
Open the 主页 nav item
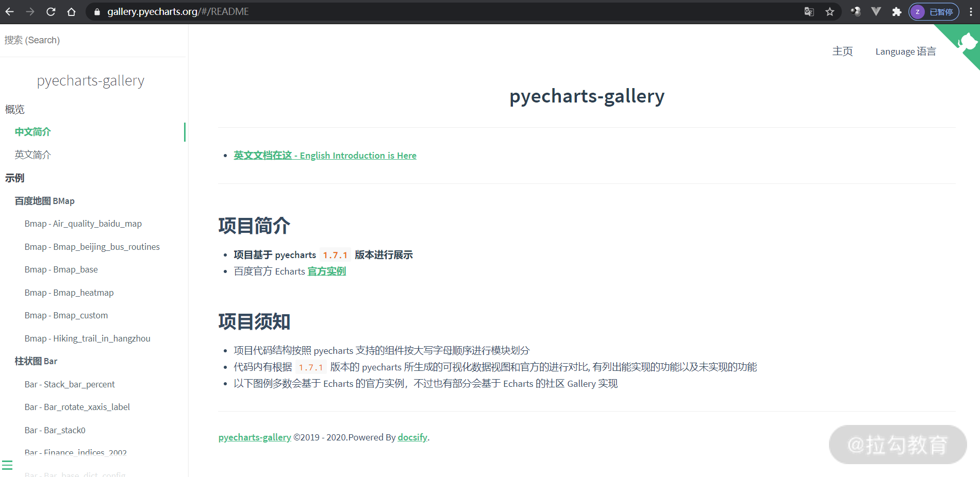tap(842, 52)
